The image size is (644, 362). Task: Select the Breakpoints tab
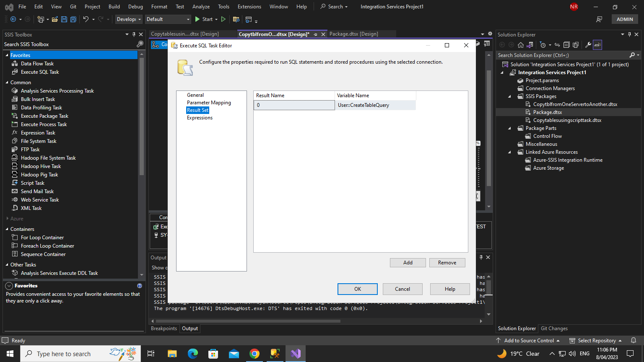[x=164, y=328]
